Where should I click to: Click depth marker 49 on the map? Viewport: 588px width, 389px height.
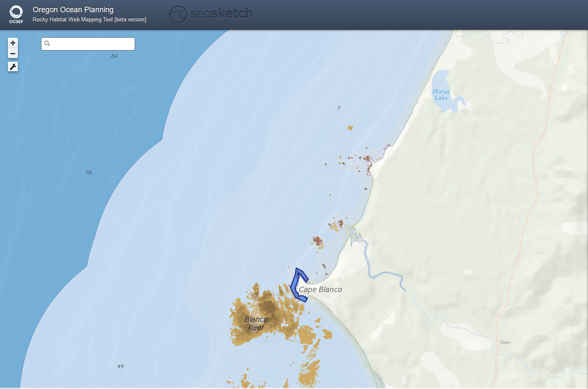[120, 367]
